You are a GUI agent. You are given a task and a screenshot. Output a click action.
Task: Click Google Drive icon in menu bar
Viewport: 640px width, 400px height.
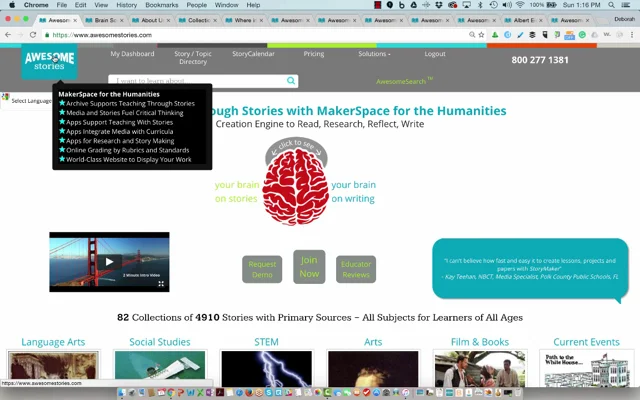[x=414, y=5]
